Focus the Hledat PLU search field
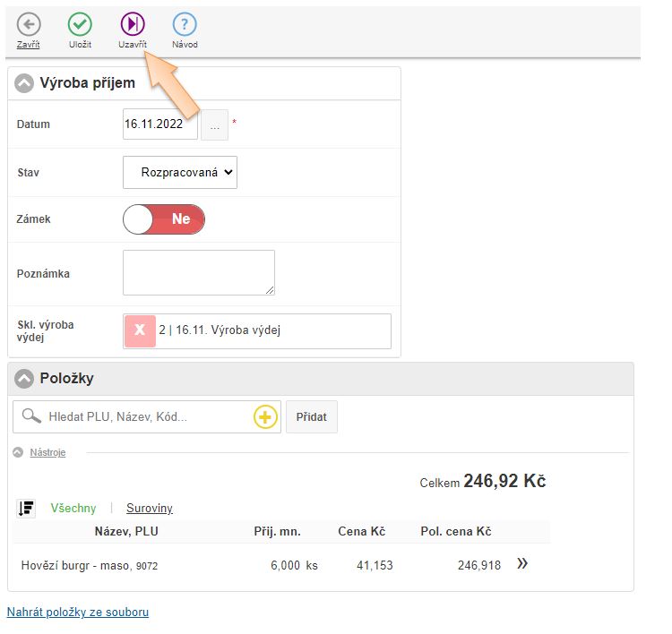The width and height of the screenshot is (672, 634). click(x=148, y=417)
